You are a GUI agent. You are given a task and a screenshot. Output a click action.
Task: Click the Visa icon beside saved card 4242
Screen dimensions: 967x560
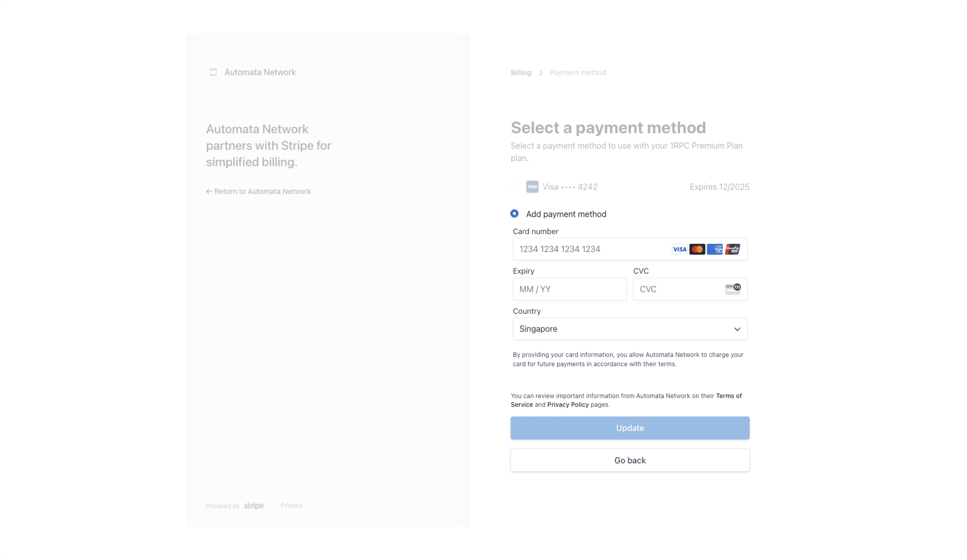pyautogui.click(x=532, y=187)
